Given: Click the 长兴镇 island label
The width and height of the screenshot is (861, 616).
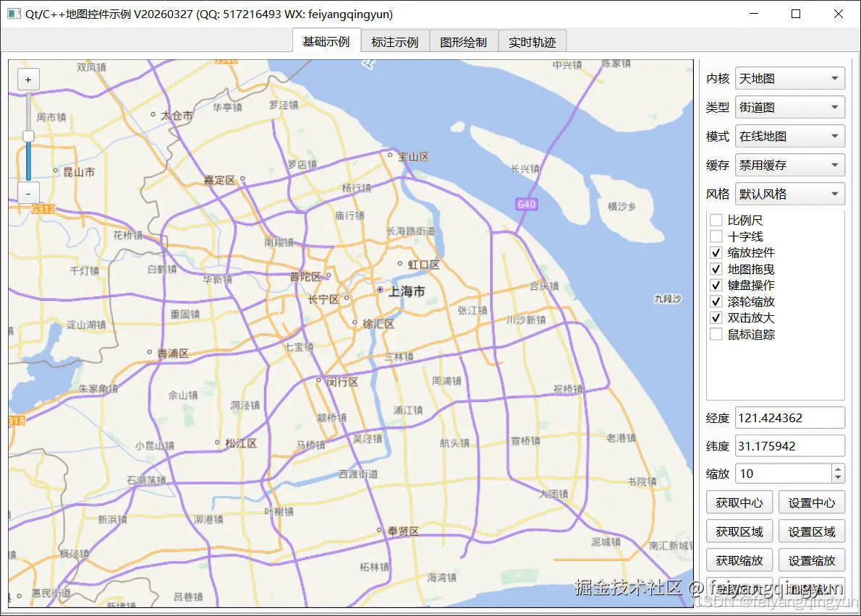Looking at the screenshot, I should tap(525, 169).
